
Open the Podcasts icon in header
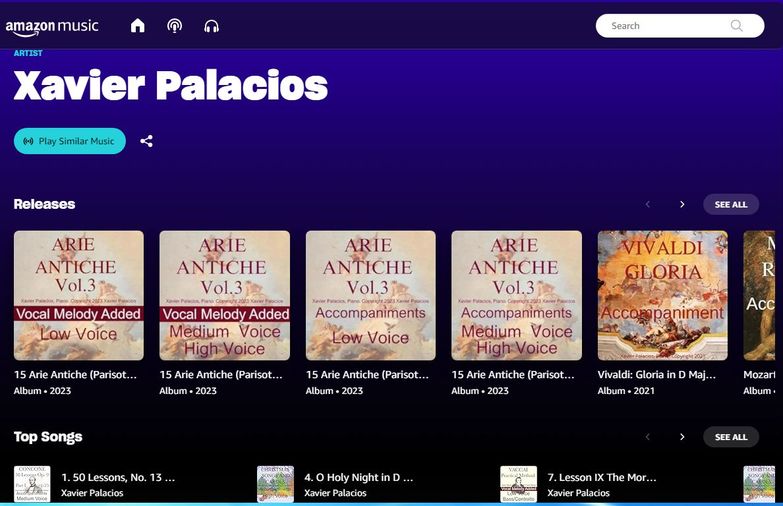click(174, 25)
